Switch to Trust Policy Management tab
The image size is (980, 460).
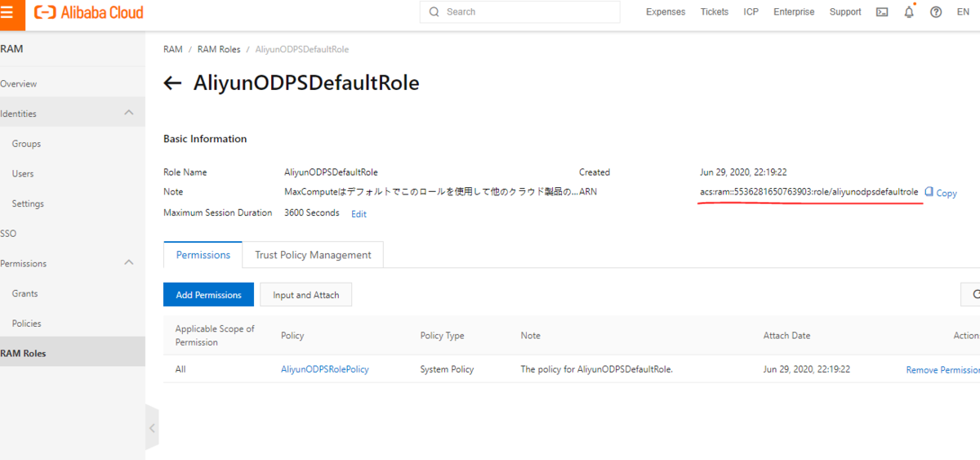[313, 255]
